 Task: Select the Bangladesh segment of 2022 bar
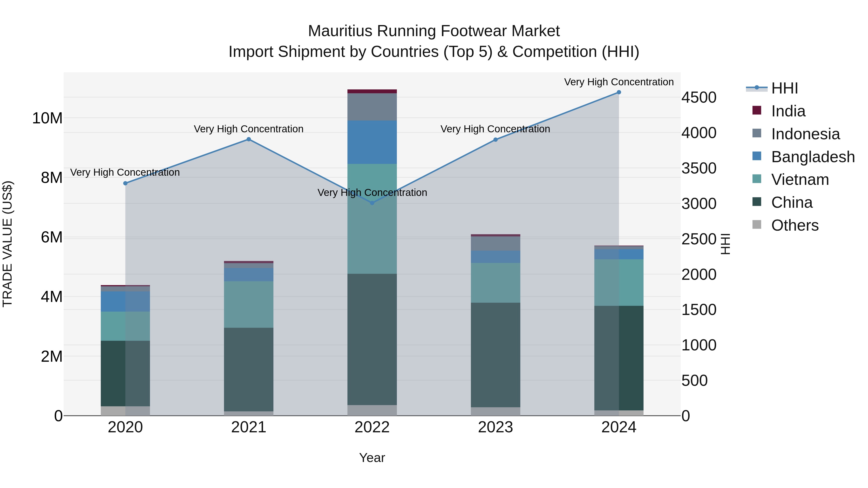[x=372, y=142]
